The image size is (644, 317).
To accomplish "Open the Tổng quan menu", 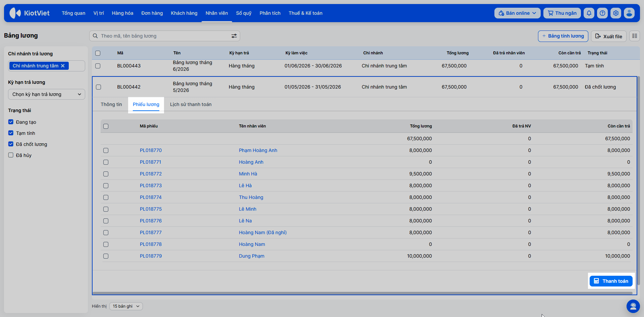I will tap(73, 13).
